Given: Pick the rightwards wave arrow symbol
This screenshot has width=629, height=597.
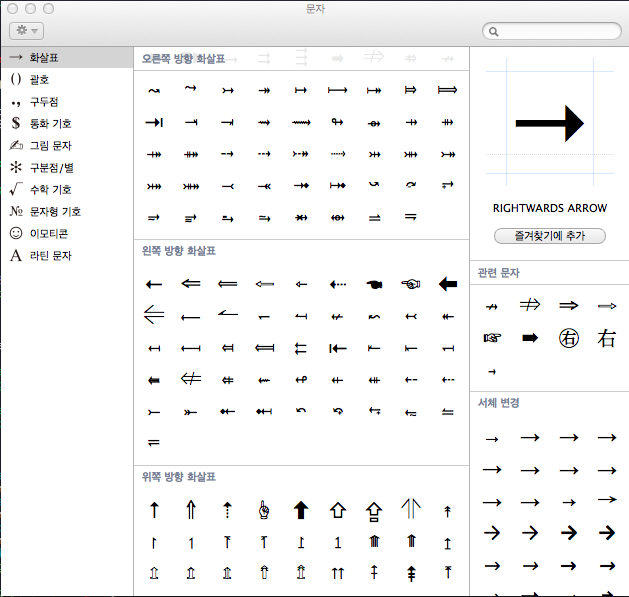Looking at the screenshot, I should click(154, 90).
